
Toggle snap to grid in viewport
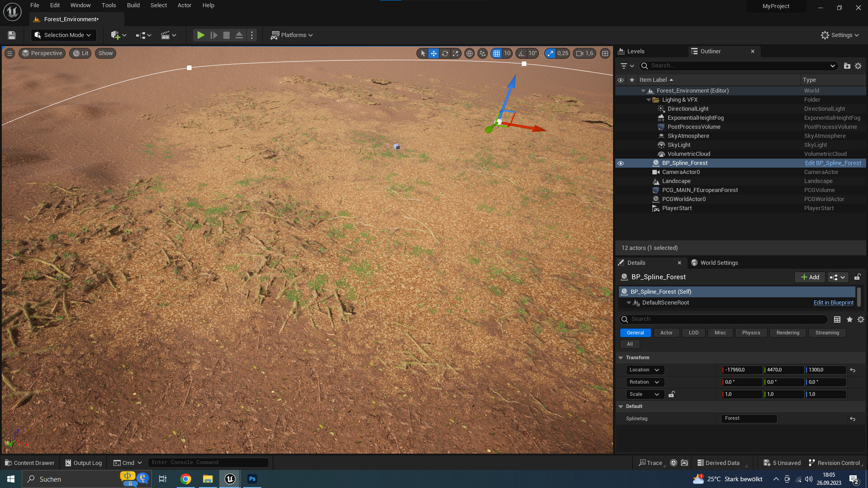click(496, 53)
